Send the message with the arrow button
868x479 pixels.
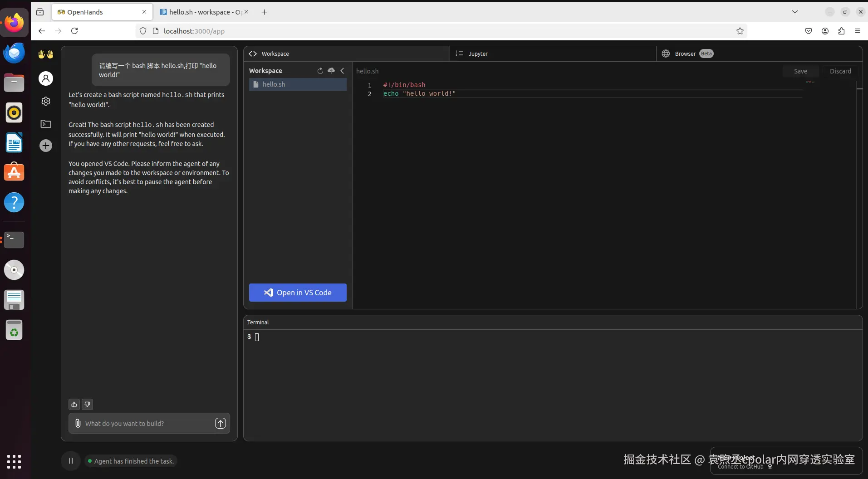(x=220, y=423)
